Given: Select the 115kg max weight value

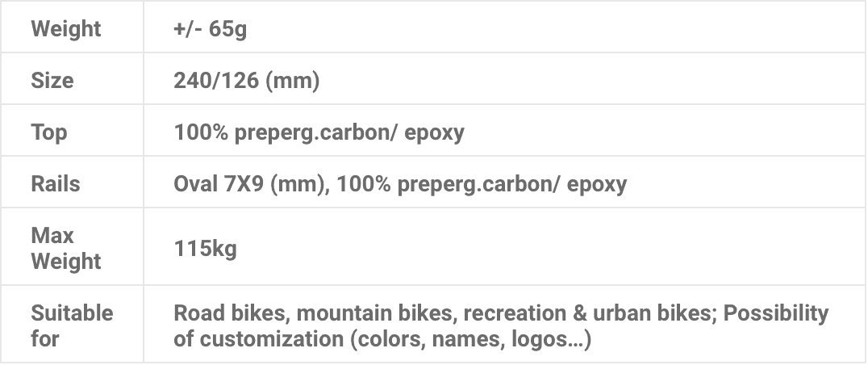Looking at the screenshot, I should tap(206, 248).
